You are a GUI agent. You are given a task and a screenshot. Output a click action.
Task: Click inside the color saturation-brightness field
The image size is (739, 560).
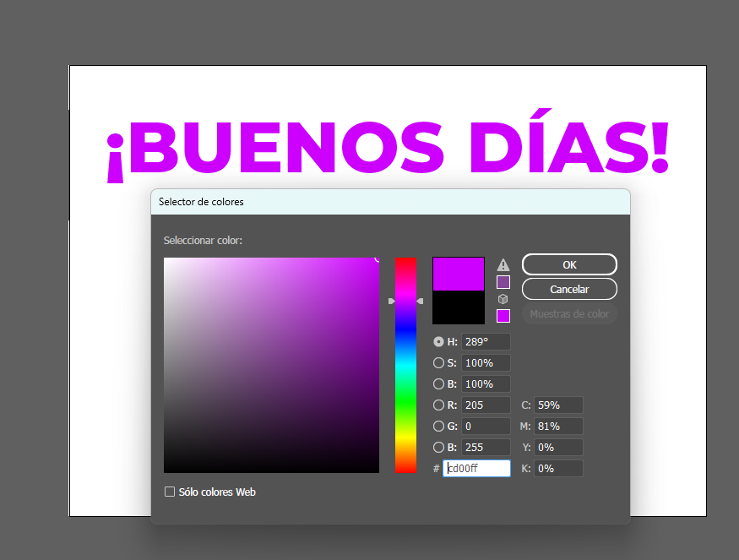(271, 365)
